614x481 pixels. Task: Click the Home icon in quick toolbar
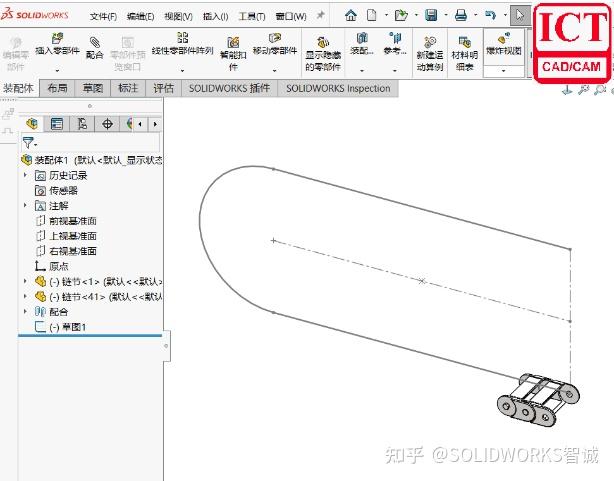click(351, 16)
